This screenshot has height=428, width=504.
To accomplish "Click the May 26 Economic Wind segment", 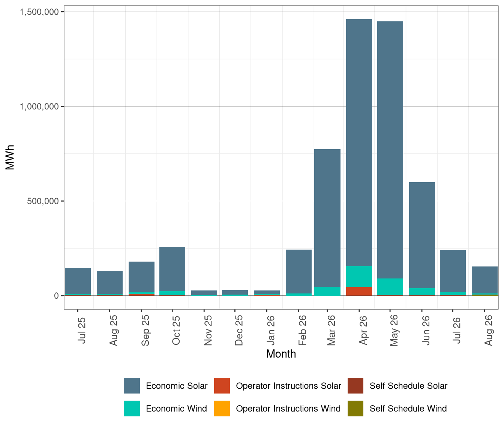I will tap(390, 287).
